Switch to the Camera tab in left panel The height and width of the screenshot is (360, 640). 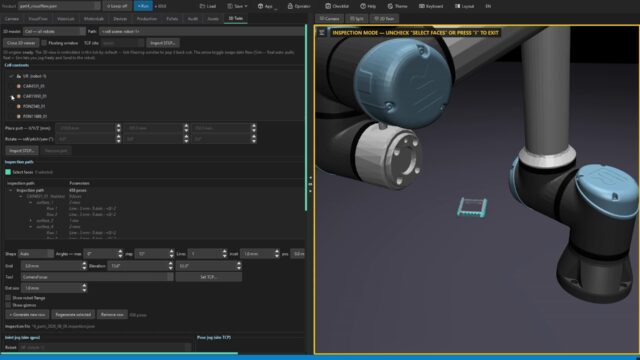(12, 19)
